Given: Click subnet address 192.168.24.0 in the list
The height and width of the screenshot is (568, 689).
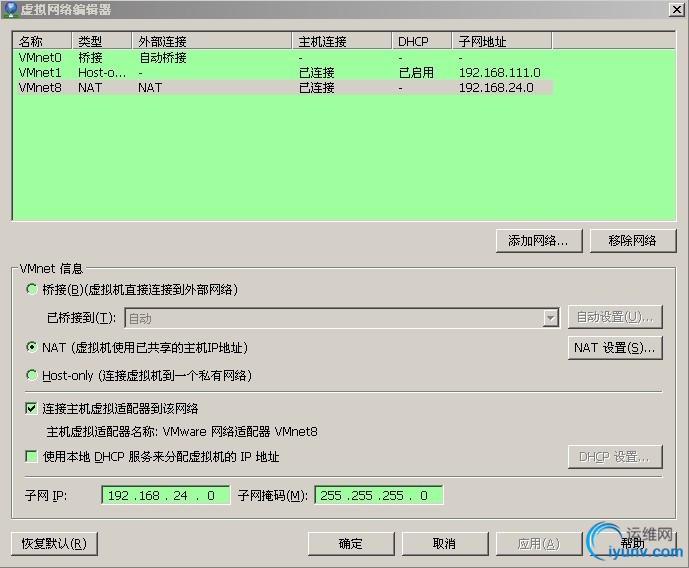Looking at the screenshot, I should [496, 87].
